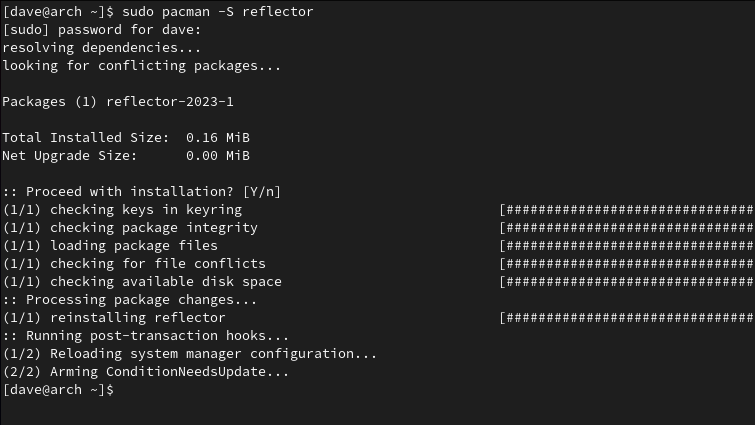Click the "resolving dependencies..." line
Image resolution: width=755 pixels, height=425 pixels.
click(101, 47)
